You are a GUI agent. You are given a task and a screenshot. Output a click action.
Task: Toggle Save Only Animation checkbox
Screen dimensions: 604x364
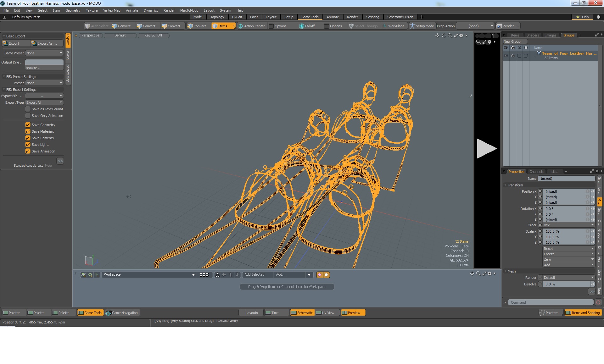(x=28, y=116)
